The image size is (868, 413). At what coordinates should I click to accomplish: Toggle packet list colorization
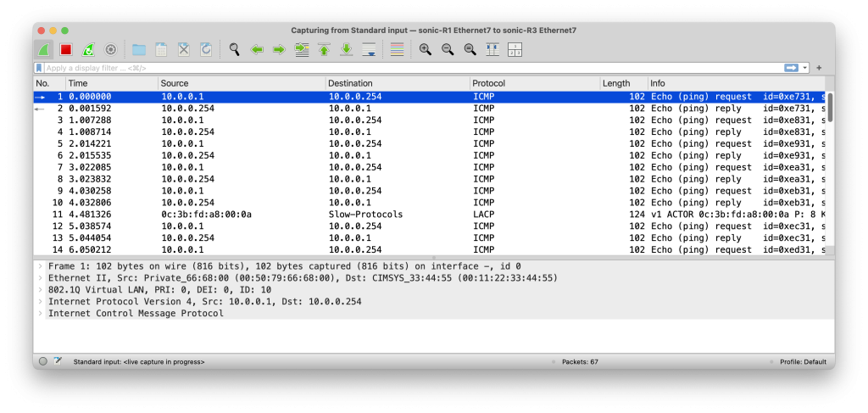396,50
